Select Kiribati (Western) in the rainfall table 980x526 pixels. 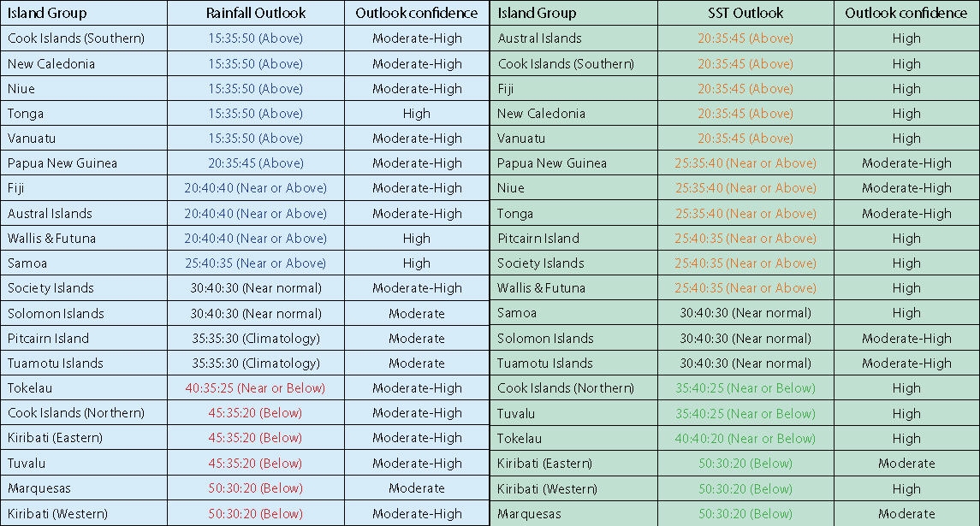click(x=57, y=514)
